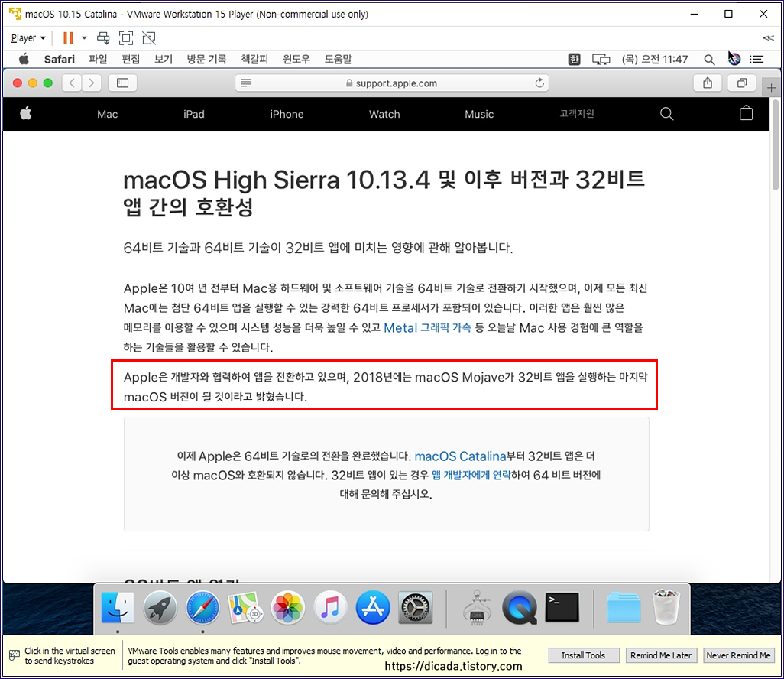The width and height of the screenshot is (784, 679).
Task: Open Safari compass icon in the Dock
Action: pyautogui.click(x=202, y=609)
